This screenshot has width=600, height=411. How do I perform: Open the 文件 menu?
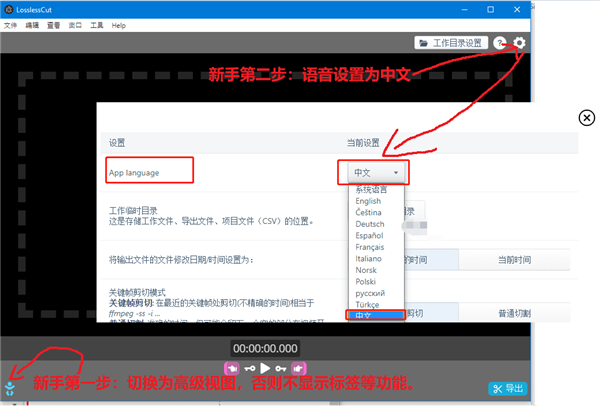(x=10, y=25)
